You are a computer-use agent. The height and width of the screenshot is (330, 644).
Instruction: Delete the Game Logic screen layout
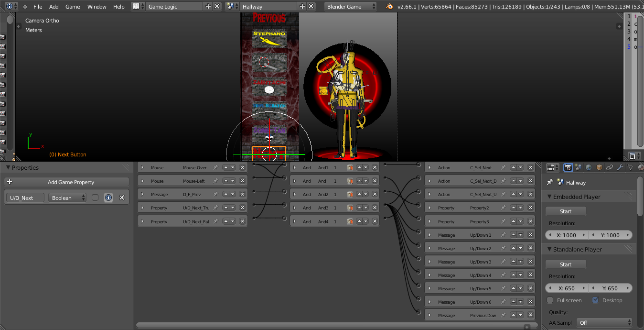click(217, 6)
